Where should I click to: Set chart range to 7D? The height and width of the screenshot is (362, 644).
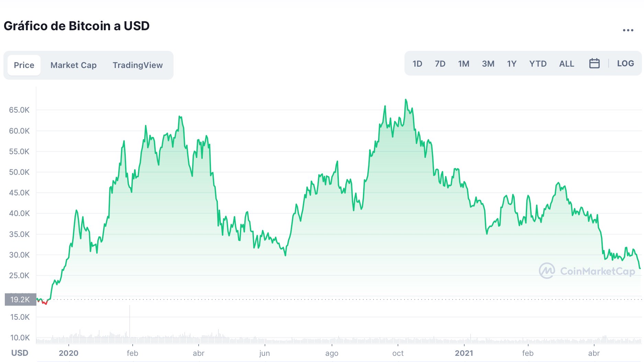(x=440, y=64)
